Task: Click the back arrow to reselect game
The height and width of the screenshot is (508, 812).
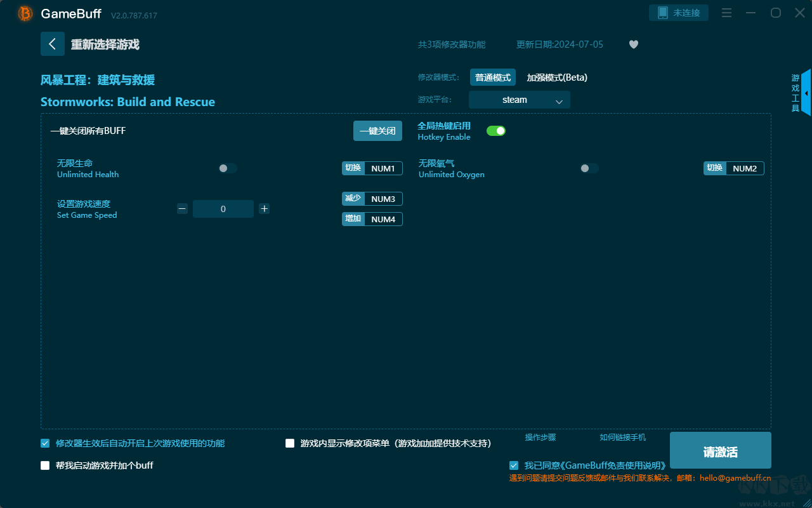Action: [53, 44]
